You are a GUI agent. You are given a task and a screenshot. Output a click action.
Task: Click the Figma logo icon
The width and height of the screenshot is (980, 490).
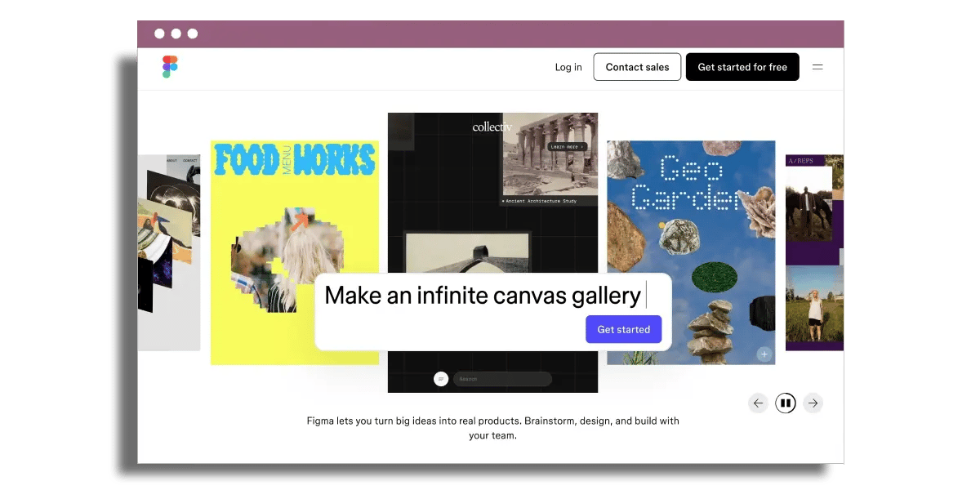[170, 66]
